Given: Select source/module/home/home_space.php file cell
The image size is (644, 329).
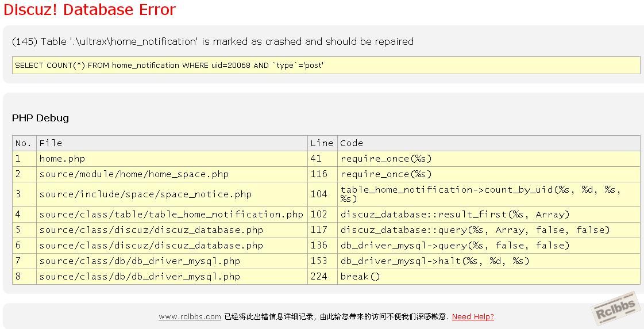Looking at the screenshot, I should pos(172,174).
